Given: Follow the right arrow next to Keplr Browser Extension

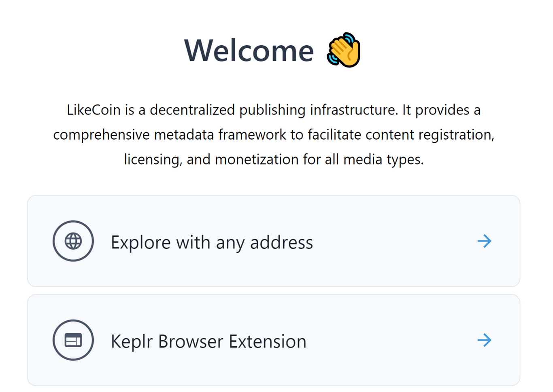Looking at the screenshot, I should [484, 340].
